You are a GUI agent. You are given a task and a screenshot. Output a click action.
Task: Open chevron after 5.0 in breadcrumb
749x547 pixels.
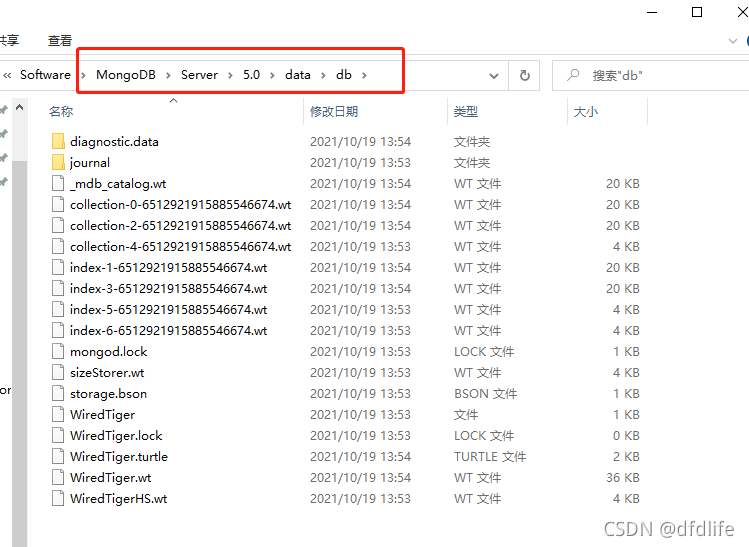[x=272, y=75]
